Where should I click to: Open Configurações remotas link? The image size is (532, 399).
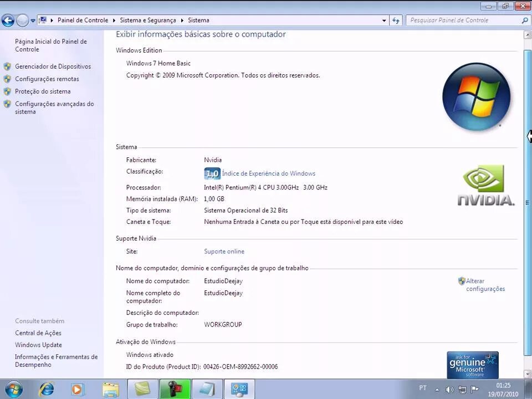click(x=47, y=79)
